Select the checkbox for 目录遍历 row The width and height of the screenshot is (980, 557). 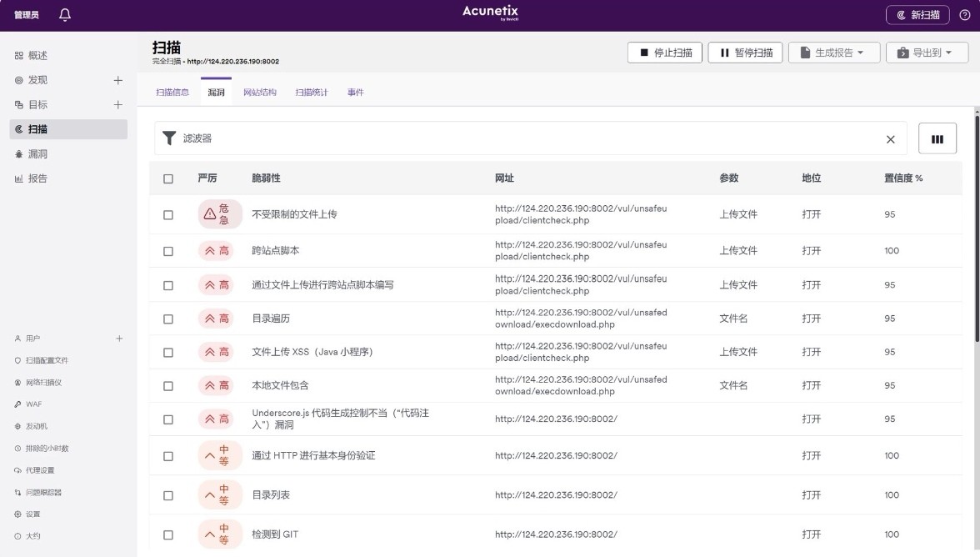[168, 319]
